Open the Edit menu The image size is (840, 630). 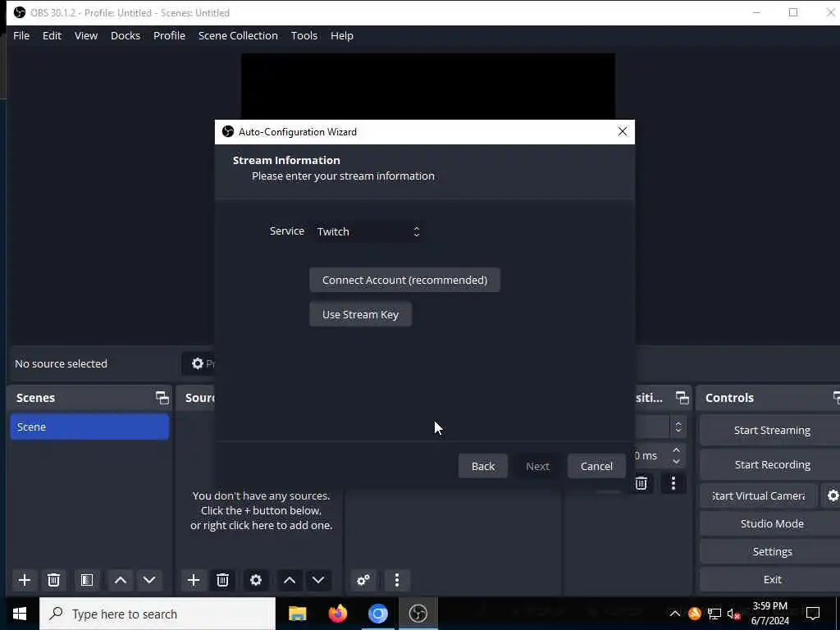[x=52, y=35]
